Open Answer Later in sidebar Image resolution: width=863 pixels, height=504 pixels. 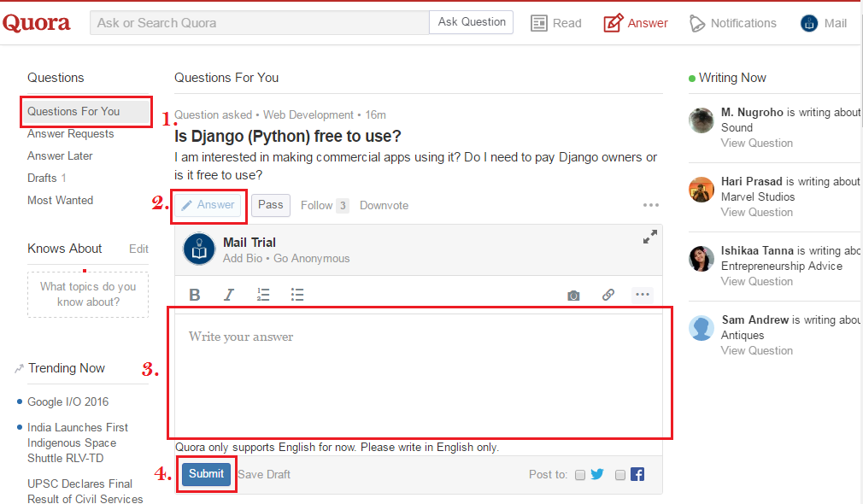(x=60, y=155)
